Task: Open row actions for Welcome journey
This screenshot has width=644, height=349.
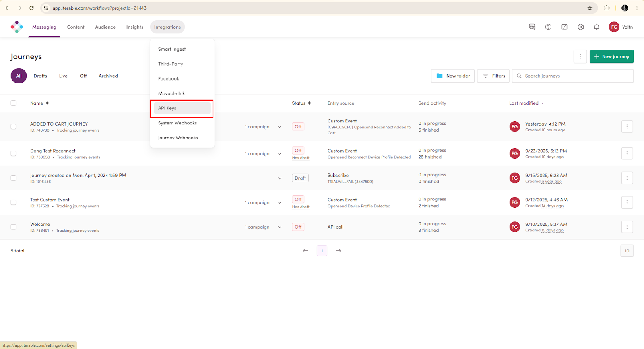Action: (x=627, y=227)
